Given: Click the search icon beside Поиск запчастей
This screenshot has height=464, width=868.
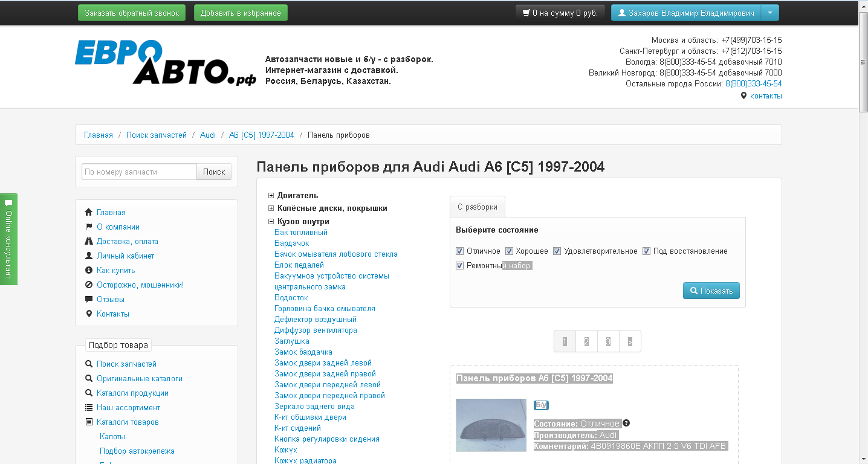Looking at the screenshot, I should point(89,364).
